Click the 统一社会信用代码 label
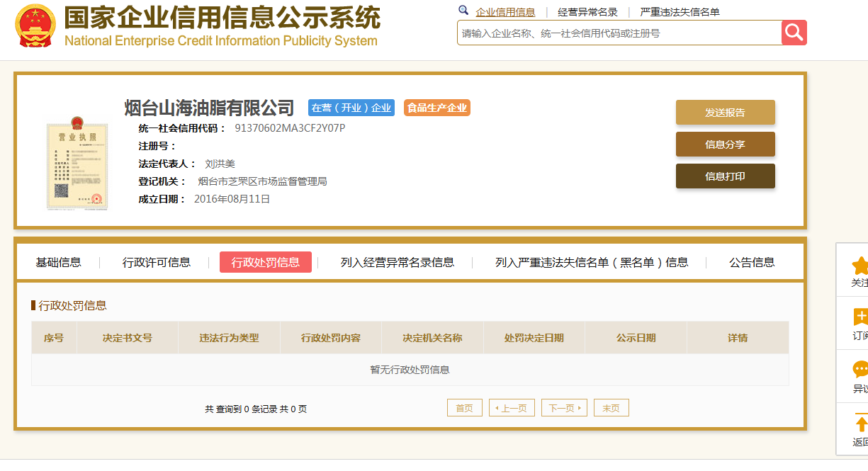 pos(182,128)
